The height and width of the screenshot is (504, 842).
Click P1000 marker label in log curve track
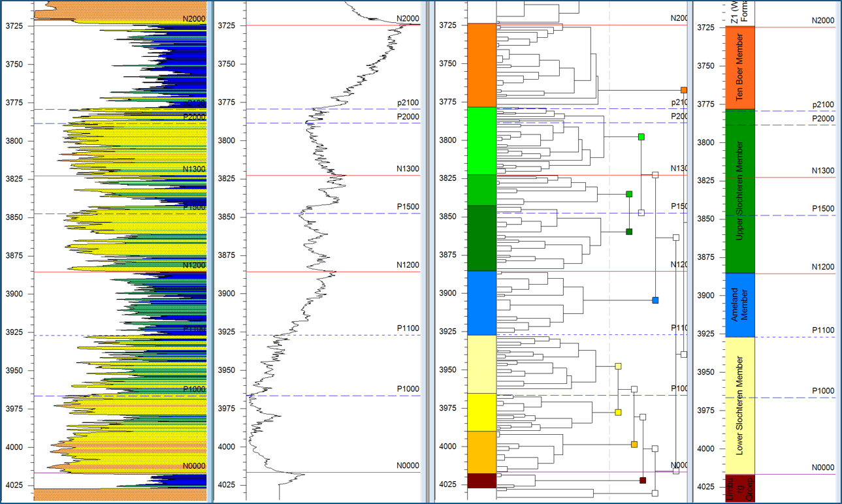[x=408, y=389]
